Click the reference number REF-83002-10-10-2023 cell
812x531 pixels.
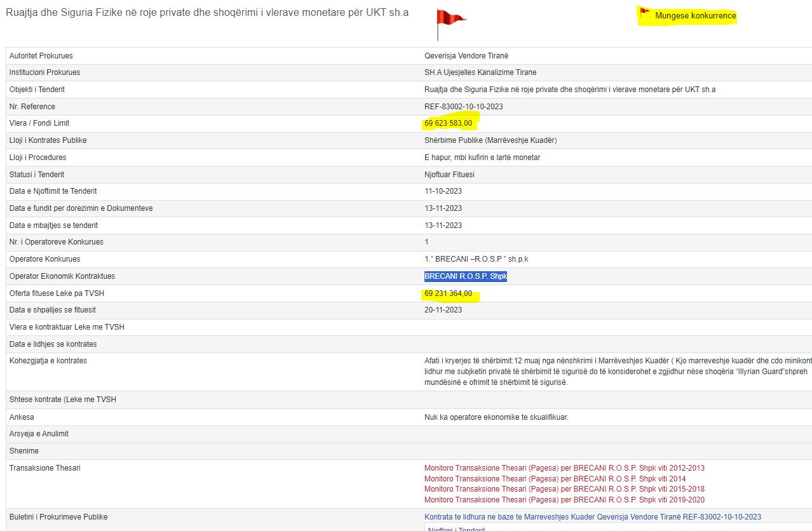[x=463, y=107]
